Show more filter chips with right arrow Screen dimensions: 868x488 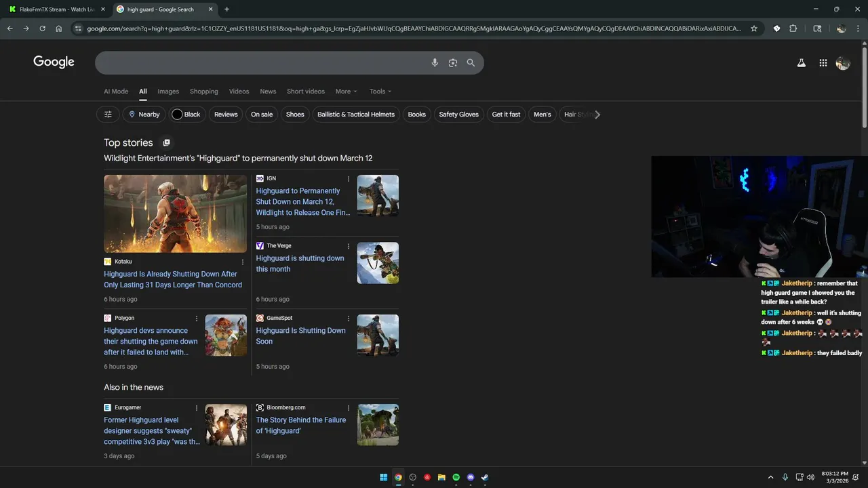[x=597, y=115]
